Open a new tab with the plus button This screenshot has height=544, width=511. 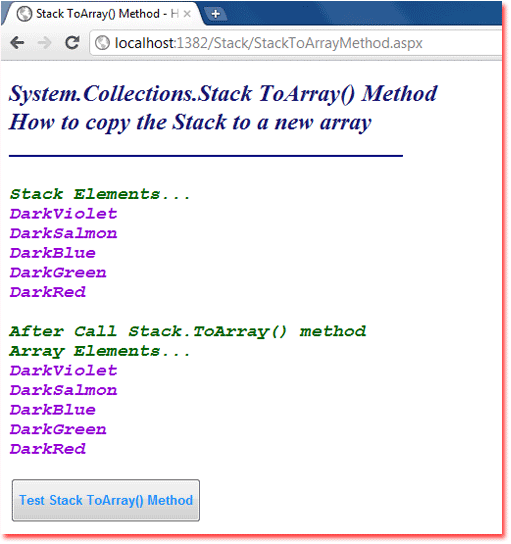tap(216, 14)
